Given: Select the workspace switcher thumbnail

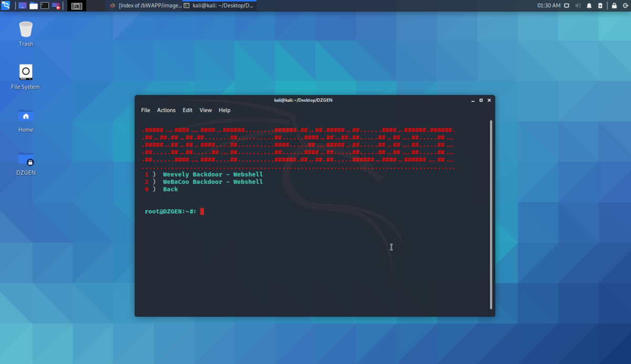Looking at the screenshot, I should [x=77, y=6].
